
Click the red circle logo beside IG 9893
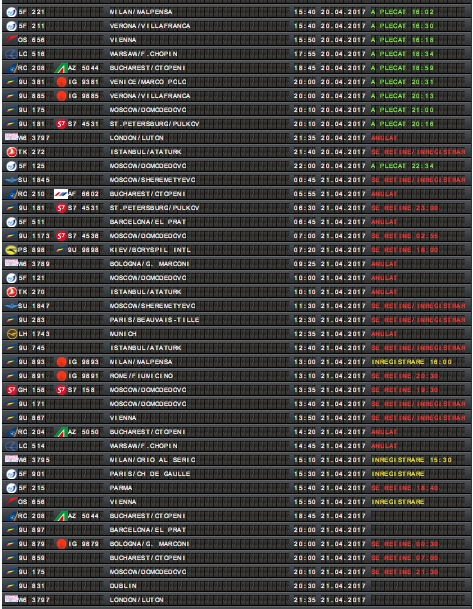click(x=61, y=362)
